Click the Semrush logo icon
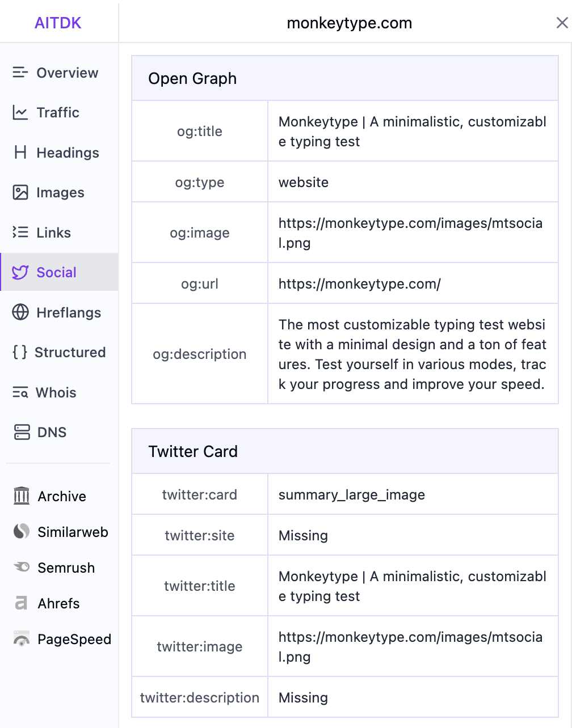This screenshot has height=728, width=572. point(22,568)
